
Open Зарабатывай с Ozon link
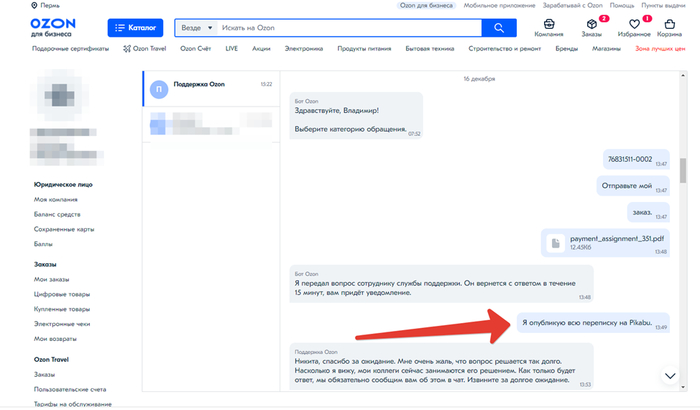[x=572, y=5]
